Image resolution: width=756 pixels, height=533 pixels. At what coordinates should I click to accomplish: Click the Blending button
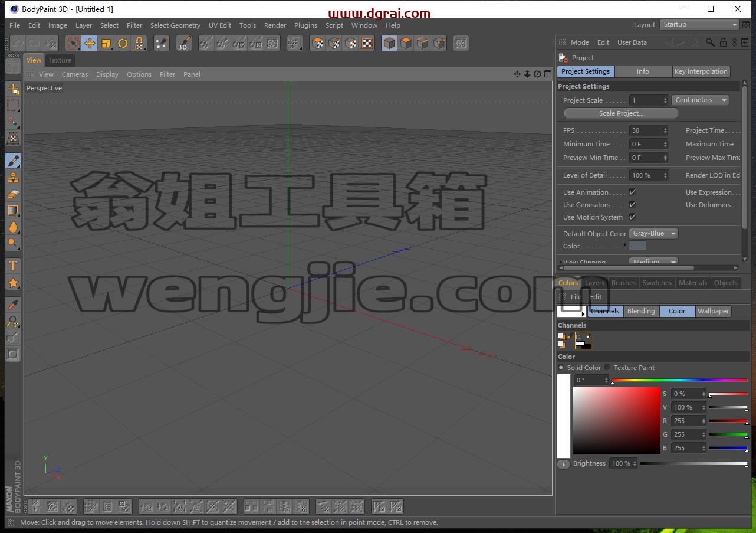pyautogui.click(x=641, y=311)
